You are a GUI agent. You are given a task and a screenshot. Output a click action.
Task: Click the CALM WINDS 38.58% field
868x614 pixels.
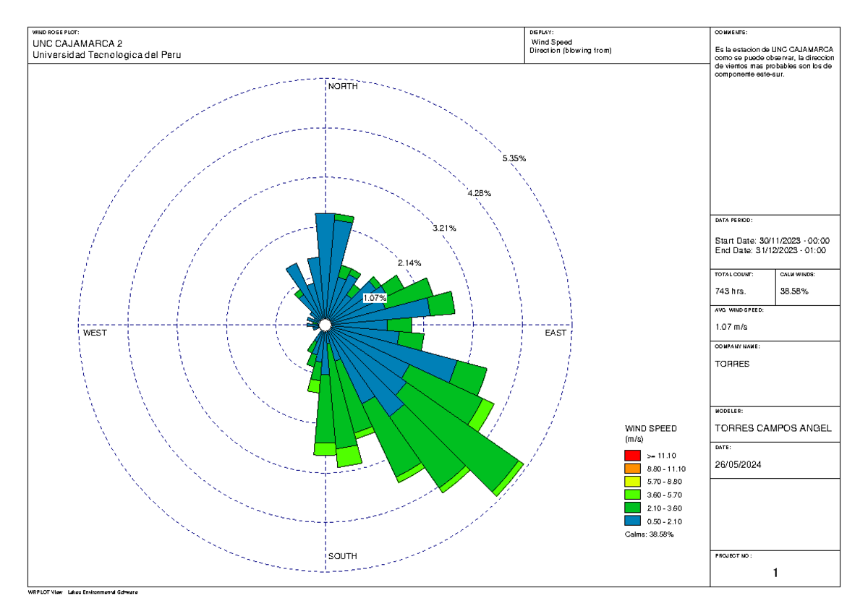[796, 290]
